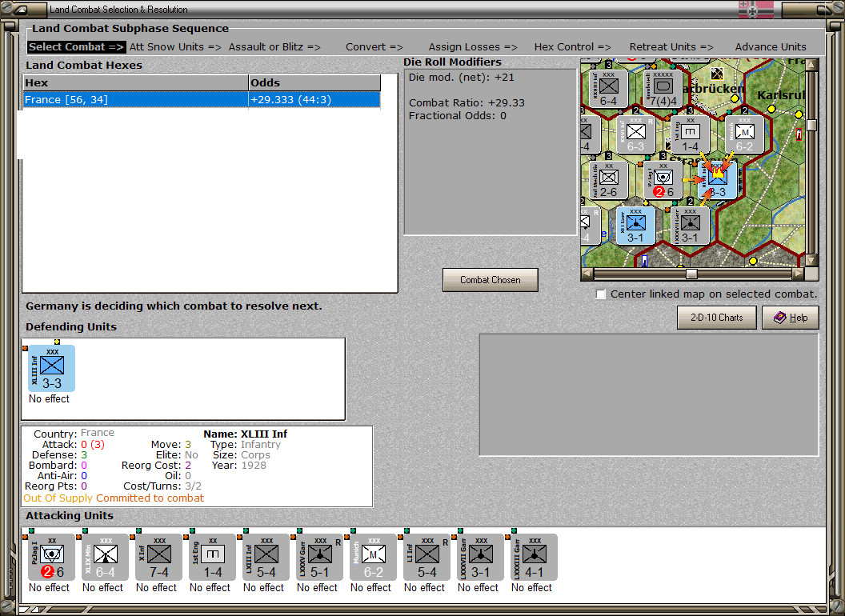Select the LXXXV Garr 5-1 attacking unit
This screenshot has width=845, height=616.
[319, 557]
